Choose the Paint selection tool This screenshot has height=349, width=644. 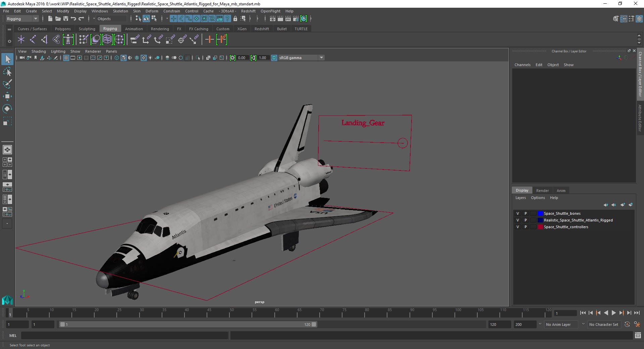pyautogui.click(x=7, y=84)
